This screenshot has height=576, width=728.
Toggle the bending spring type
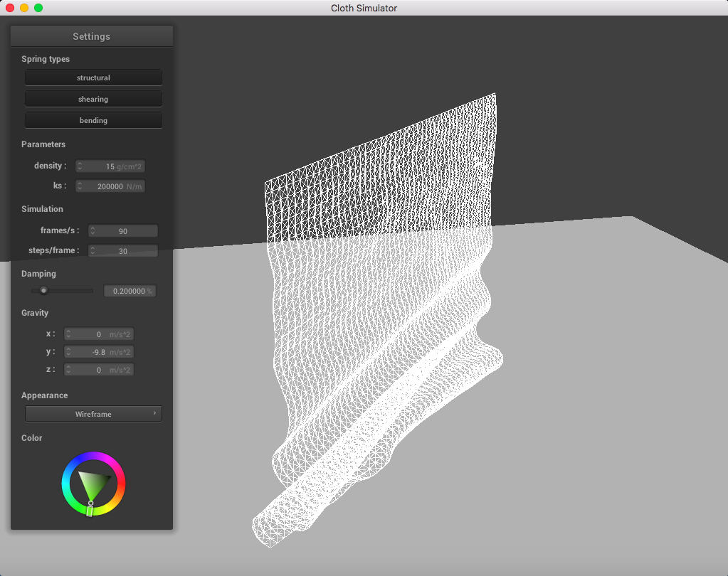click(x=93, y=120)
